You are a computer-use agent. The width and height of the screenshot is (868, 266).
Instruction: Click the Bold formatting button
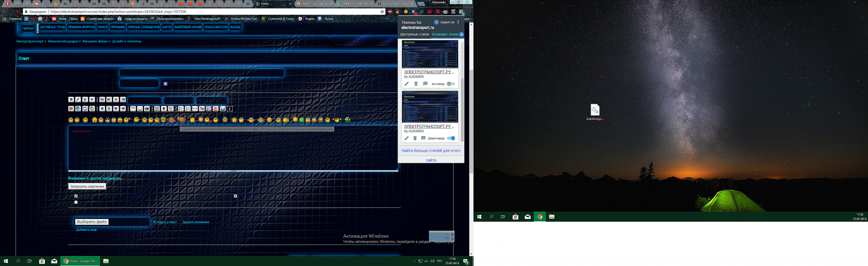(x=71, y=99)
